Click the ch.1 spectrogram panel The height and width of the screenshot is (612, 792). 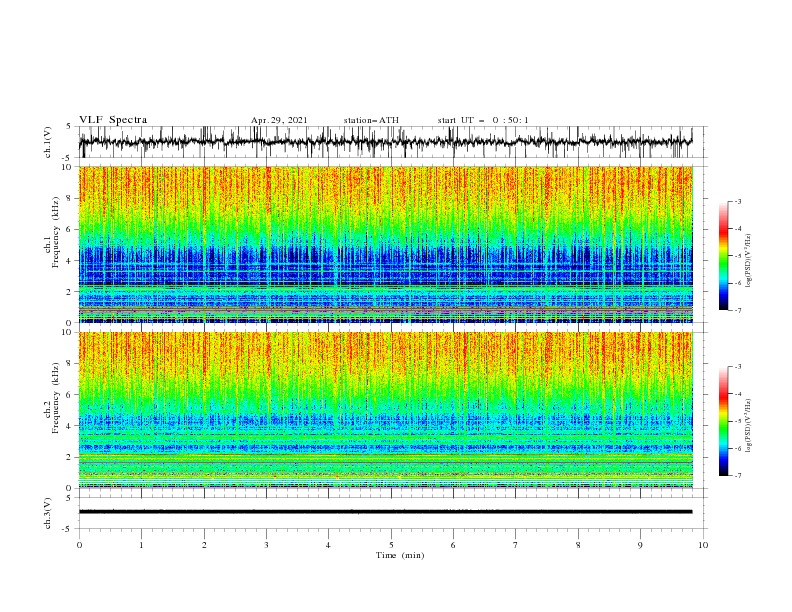pos(386,244)
